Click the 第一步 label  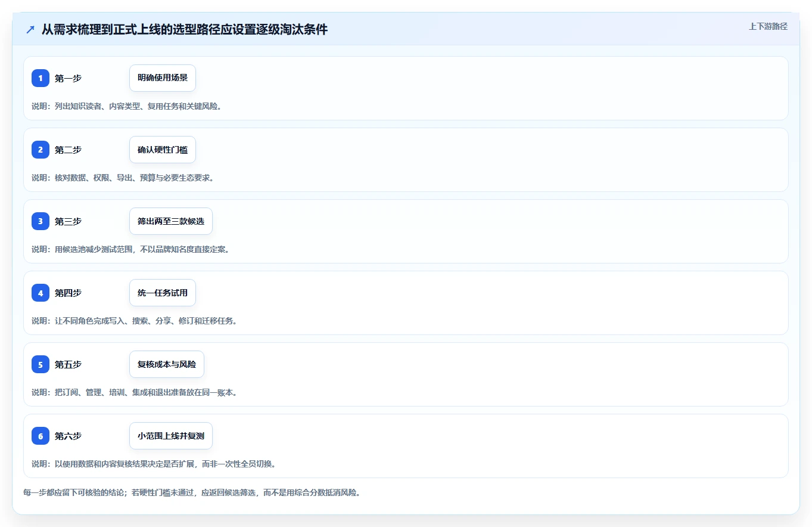[68, 78]
